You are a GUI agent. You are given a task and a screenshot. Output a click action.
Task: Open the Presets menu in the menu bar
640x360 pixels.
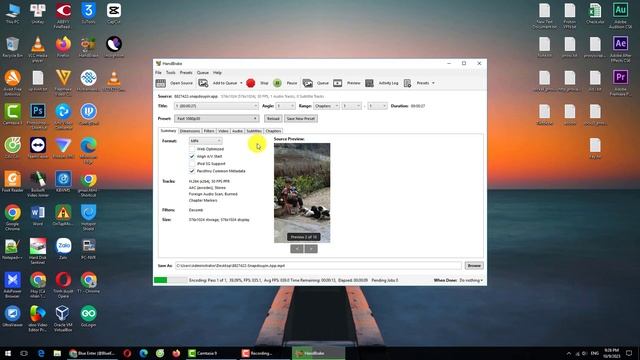point(186,73)
